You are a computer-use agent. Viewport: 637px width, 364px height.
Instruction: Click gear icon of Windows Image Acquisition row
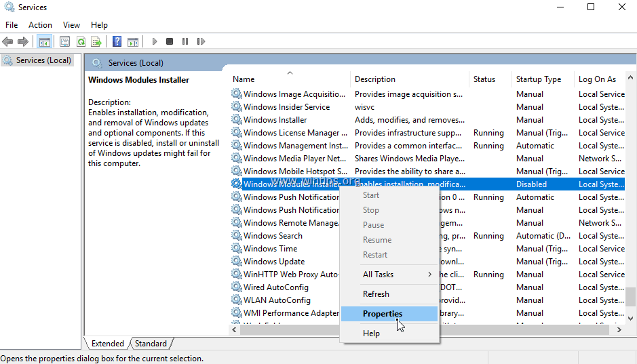[237, 94]
